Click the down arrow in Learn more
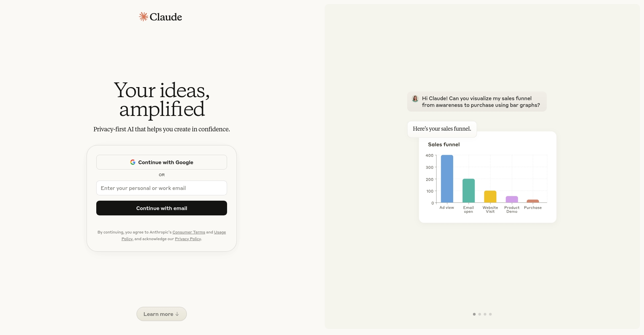The image size is (644, 335). pyautogui.click(x=177, y=314)
